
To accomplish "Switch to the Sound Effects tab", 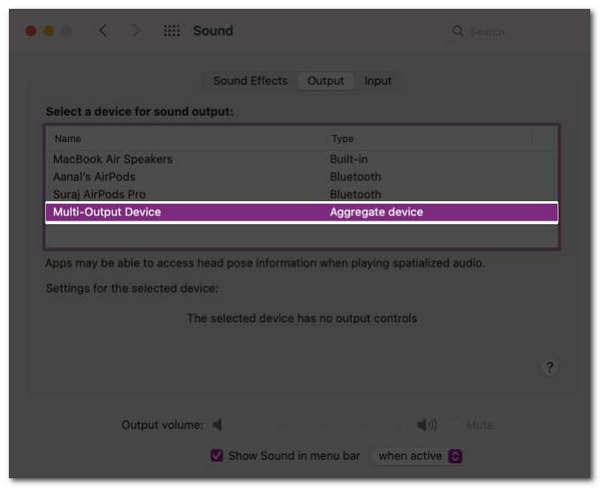I will coord(250,81).
